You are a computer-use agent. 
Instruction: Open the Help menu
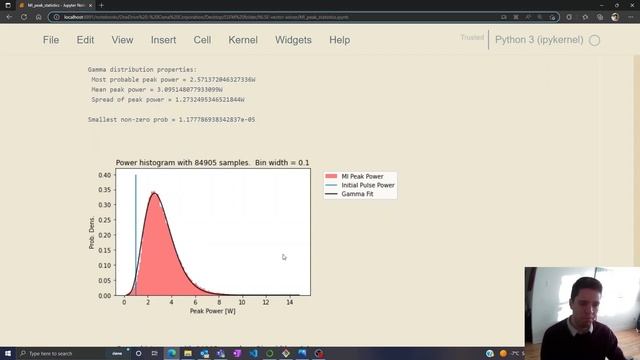coord(340,40)
